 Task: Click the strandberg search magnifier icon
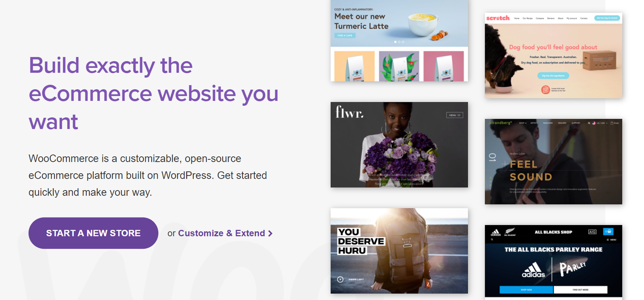pos(589,123)
